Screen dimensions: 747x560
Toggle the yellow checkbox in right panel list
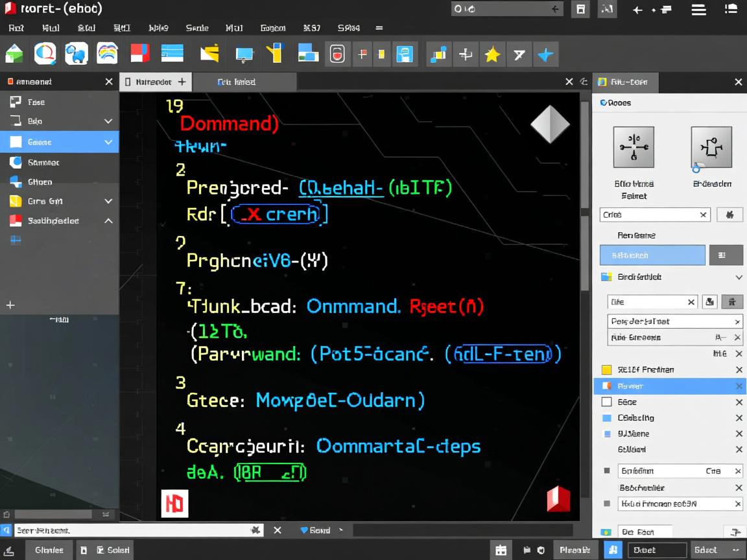click(x=607, y=369)
